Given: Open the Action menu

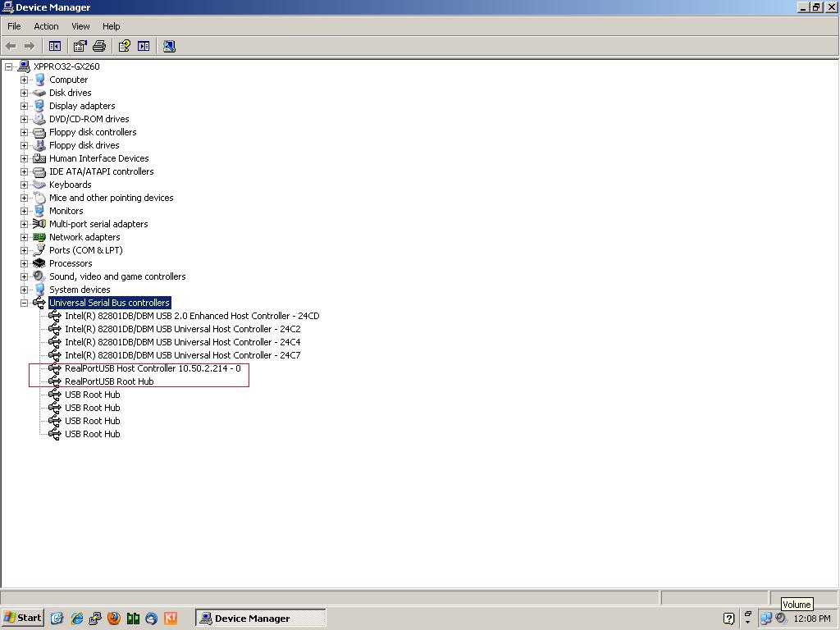Looking at the screenshot, I should point(46,26).
